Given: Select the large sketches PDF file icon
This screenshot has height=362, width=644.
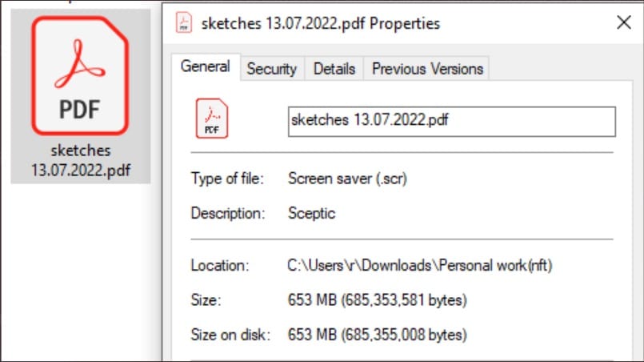Looking at the screenshot, I should pyautogui.click(x=80, y=76).
